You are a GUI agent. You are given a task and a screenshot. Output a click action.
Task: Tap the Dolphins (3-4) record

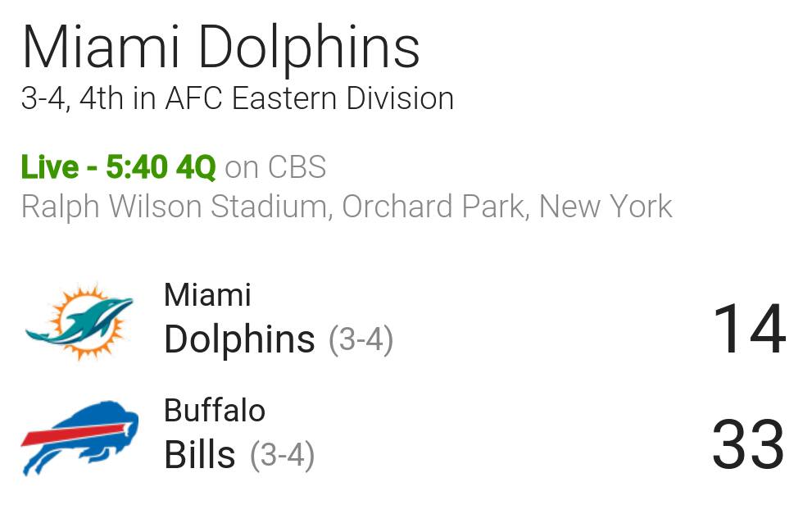click(361, 340)
